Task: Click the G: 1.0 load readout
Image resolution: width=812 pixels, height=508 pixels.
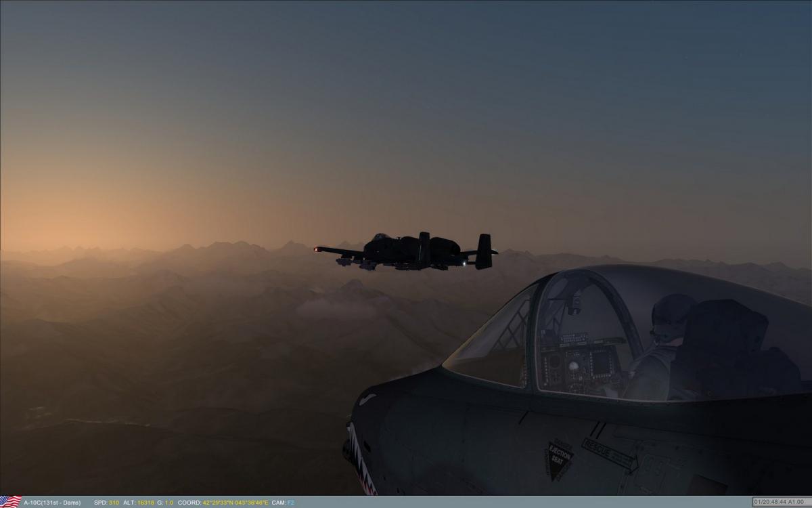Action: 165,503
